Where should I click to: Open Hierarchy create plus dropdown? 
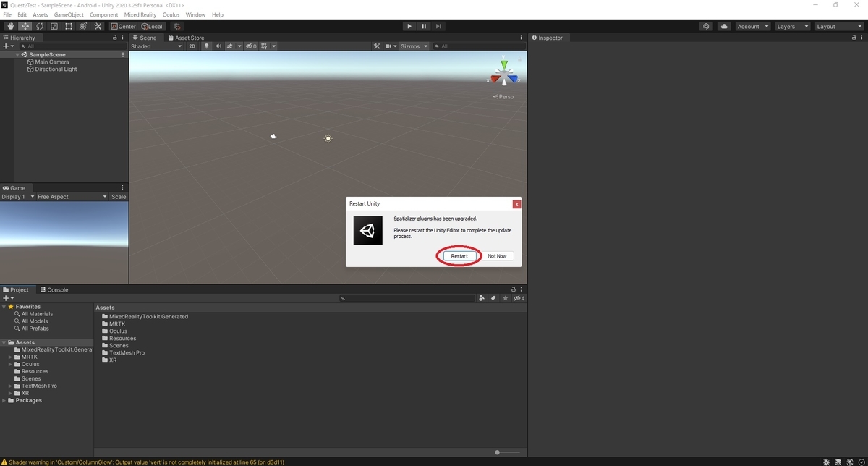tap(9, 46)
